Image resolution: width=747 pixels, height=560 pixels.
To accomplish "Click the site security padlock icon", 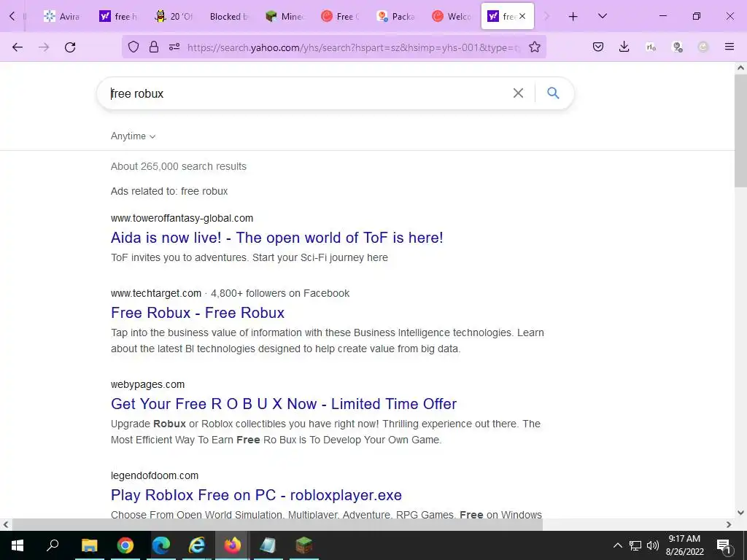I will pyautogui.click(x=154, y=47).
